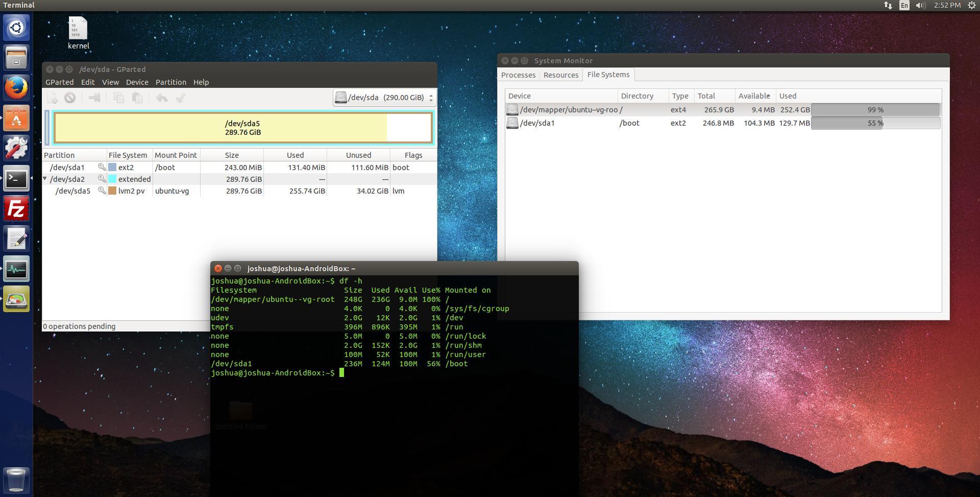Viewport: 980px width, 497px height.
Task: Open the En keyboard layout indicator
Action: click(x=904, y=5)
